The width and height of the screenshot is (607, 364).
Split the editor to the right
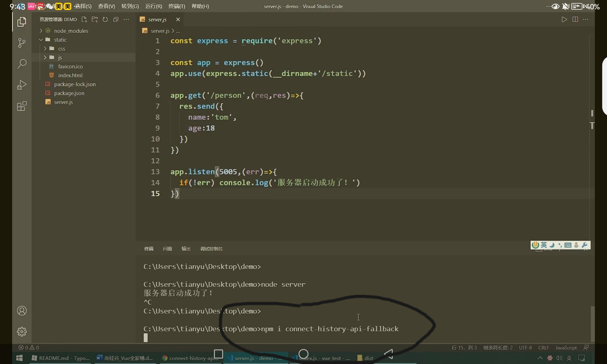click(x=575, y=19)
